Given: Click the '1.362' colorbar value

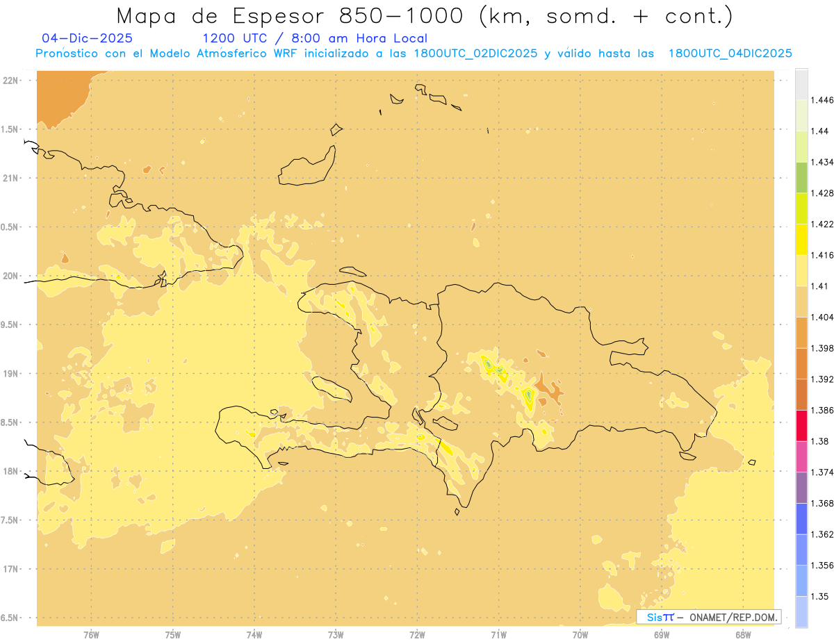Looking at the screenshot, I should (x=821, y=534).
